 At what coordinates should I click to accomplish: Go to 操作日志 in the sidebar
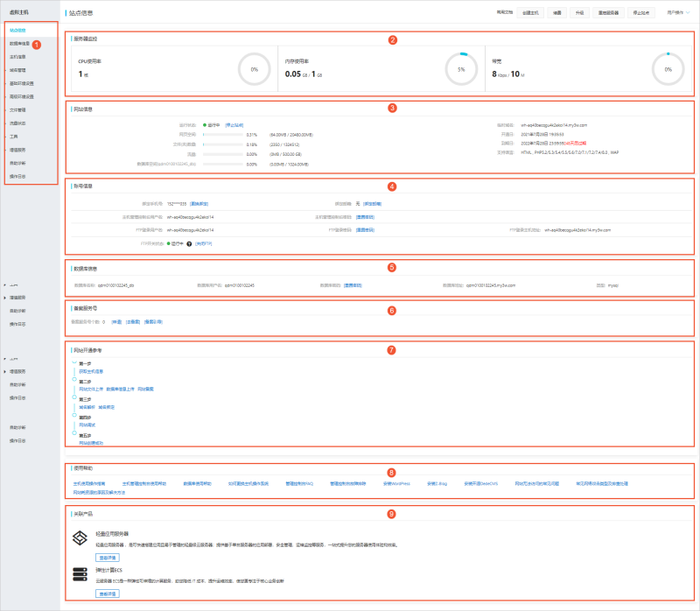pyautogui.click(x=18, y=176)
